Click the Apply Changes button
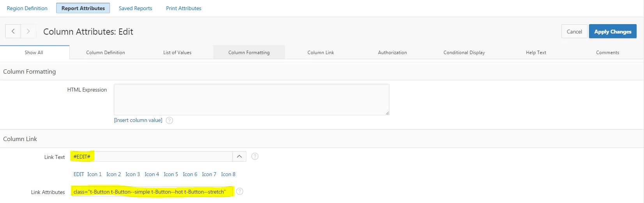Screen dimensions: 644x203 pos(612,32)
